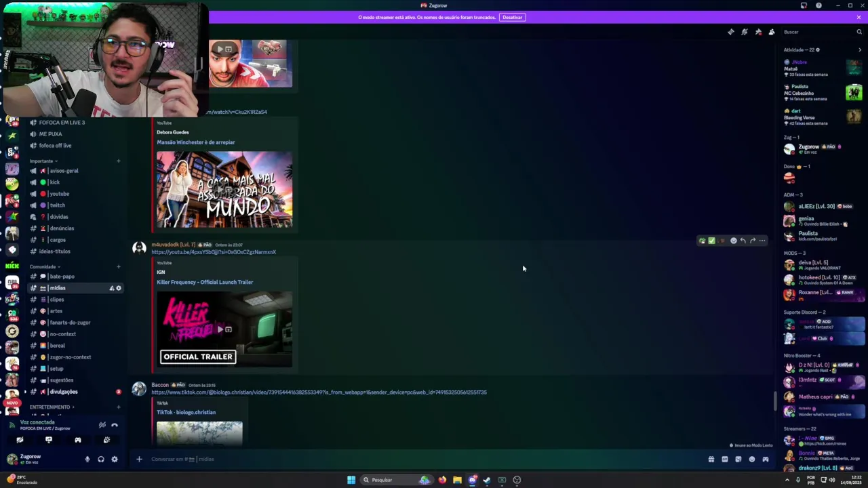868x488 pixels.
Task: Click the Desativar streamer mode button
Action: [x=513, y=17]
